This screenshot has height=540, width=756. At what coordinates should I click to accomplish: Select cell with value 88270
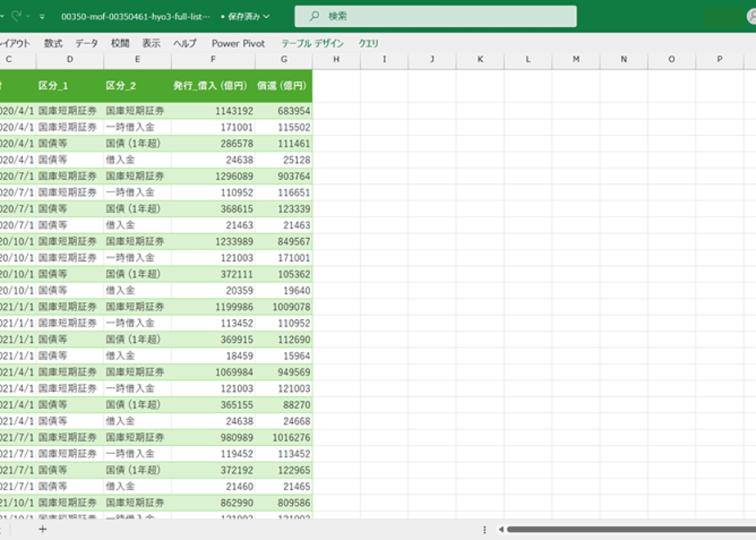284,405
